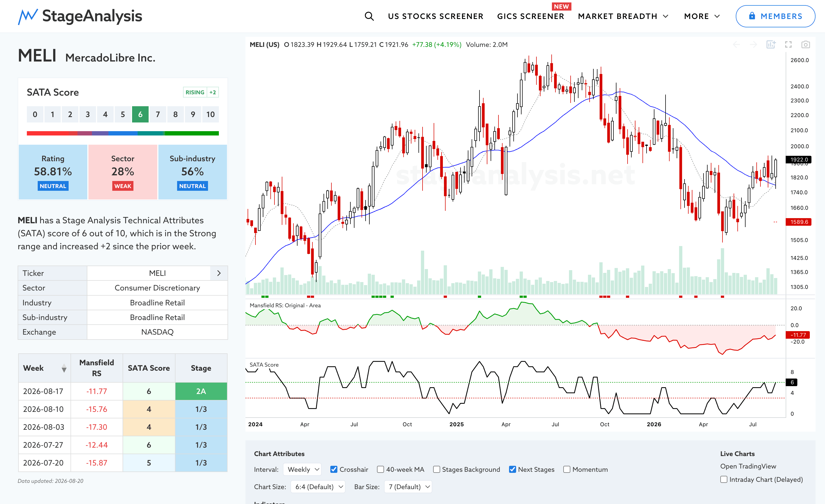The width and height of the screenshot is (825, 504).
Task: Enable the 40-week MA checkbox
Action: [380, 470]
